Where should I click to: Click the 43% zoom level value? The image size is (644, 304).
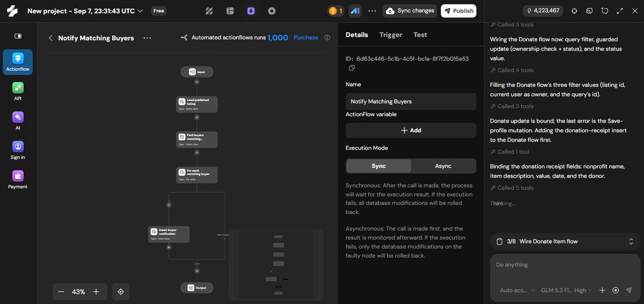78,292
